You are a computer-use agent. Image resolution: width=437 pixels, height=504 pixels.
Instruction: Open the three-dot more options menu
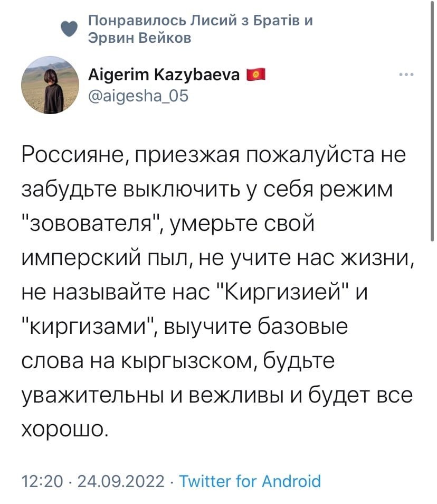click(406, 74)
